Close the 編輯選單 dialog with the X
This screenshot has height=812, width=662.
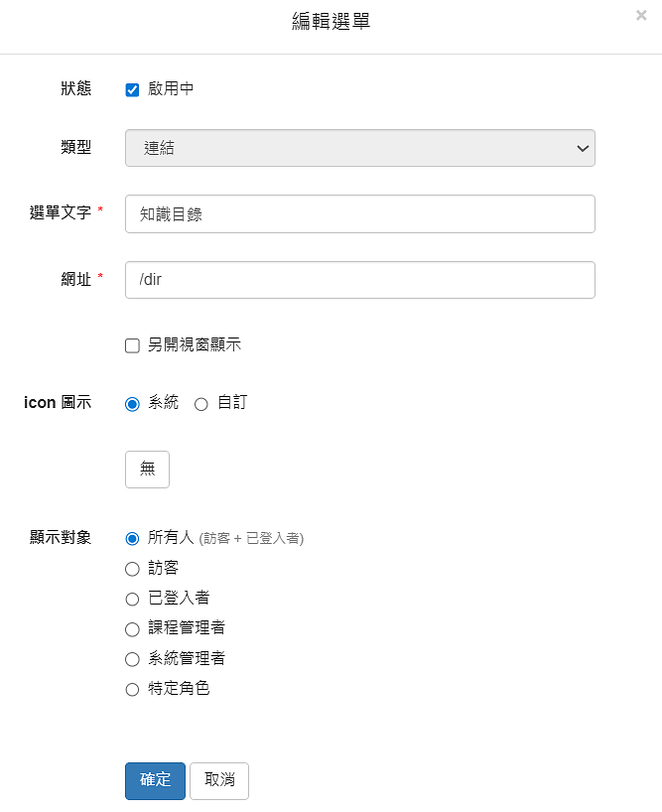(641, 15)
